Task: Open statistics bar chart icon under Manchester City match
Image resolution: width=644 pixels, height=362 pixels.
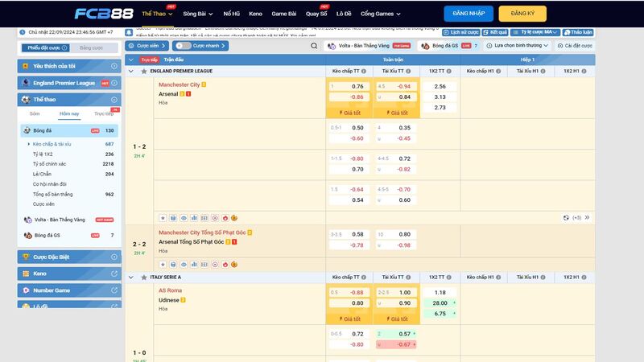Action: pos(194,218)
